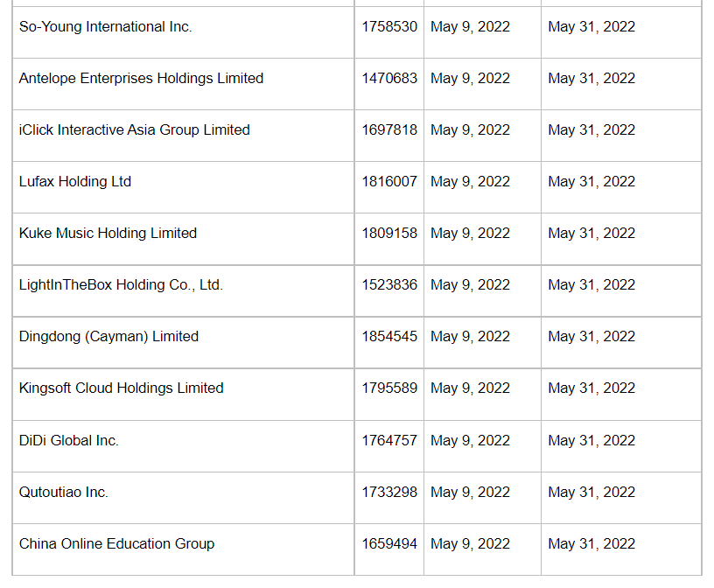Image resolution: width=714 pixels, height=588 pixels.
Task: Select the Lufax Holding Ltd entry
Action: [x=75, y=182]
